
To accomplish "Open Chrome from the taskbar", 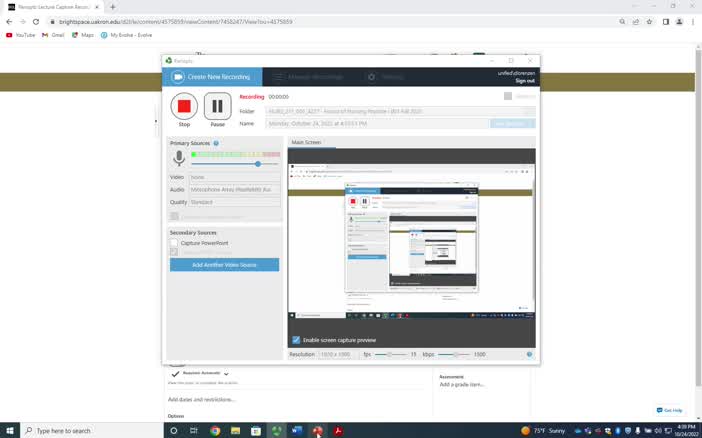I will pyautogui.click(x=215, y=431).
